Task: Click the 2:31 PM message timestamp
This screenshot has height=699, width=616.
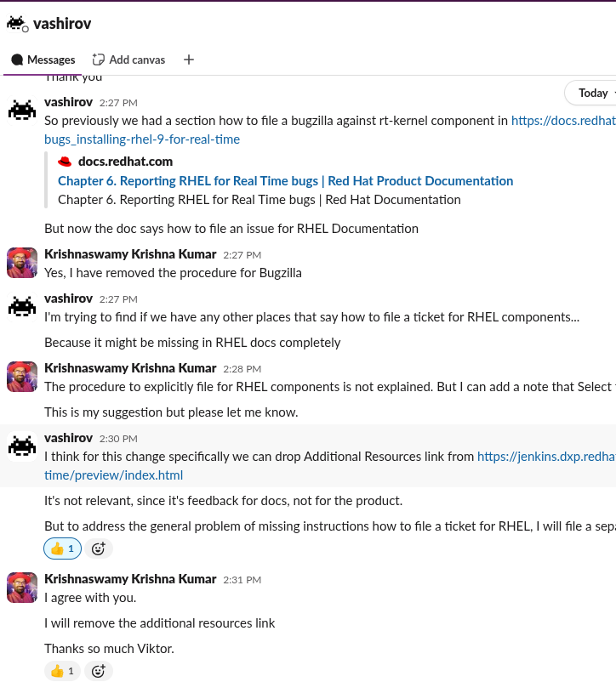Action: coord(242,579)
